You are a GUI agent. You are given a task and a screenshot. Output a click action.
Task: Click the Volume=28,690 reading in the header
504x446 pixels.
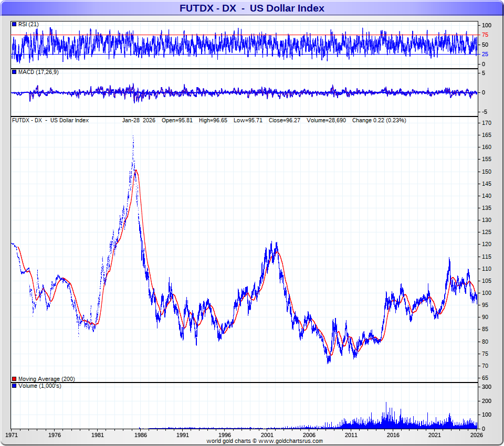(x=328, y=120)
